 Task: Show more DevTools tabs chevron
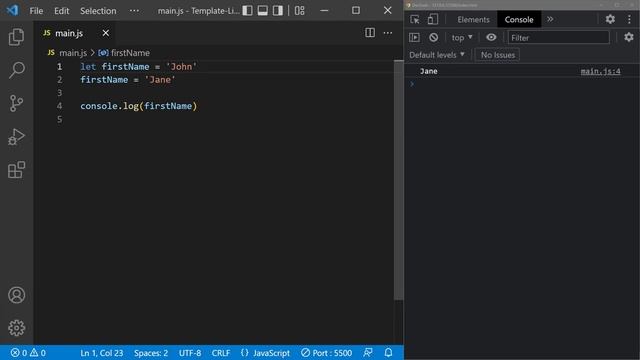pos(550,19)
